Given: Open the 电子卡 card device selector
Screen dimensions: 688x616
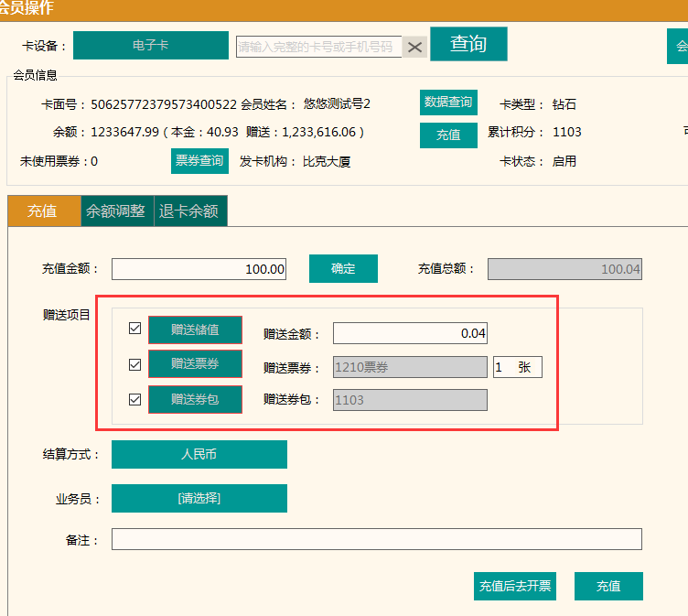Looking at the screenshot, I should tap(151, 45).
